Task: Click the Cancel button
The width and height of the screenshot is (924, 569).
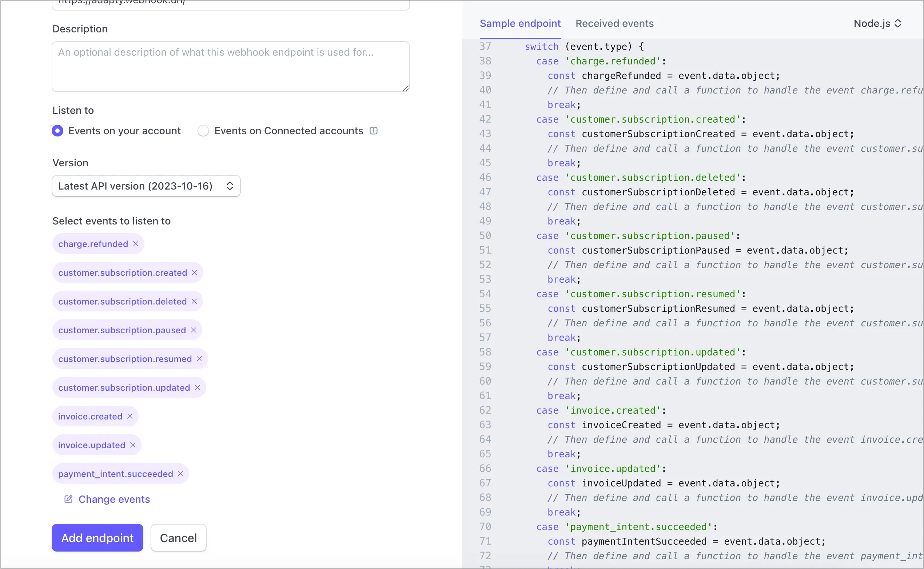Action: click(178, 538)
